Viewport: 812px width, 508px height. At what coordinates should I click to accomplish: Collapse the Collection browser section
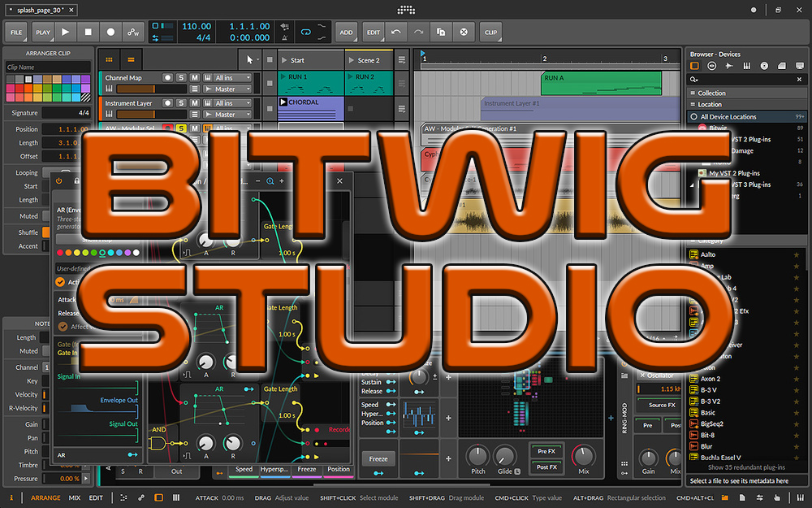747,93
